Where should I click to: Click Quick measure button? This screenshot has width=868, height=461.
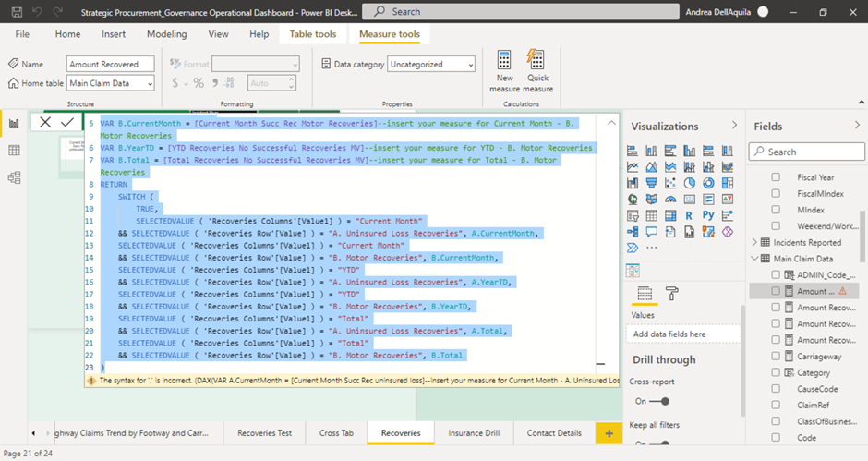537,71
